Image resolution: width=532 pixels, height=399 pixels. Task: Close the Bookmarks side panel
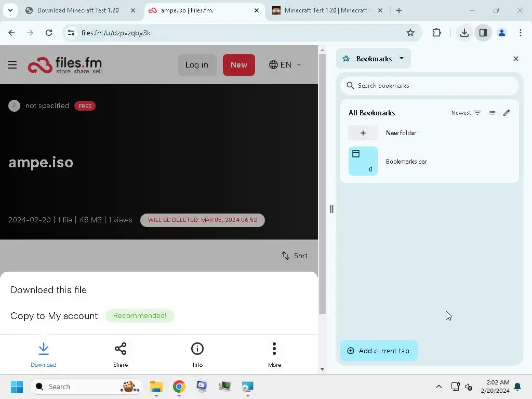tap(516, 59)
